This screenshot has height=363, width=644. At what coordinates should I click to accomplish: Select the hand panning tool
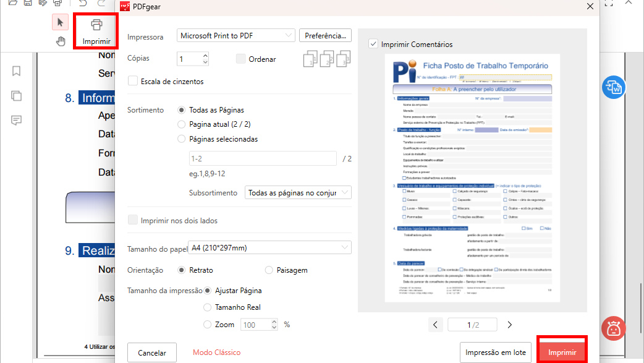(61, 40)
